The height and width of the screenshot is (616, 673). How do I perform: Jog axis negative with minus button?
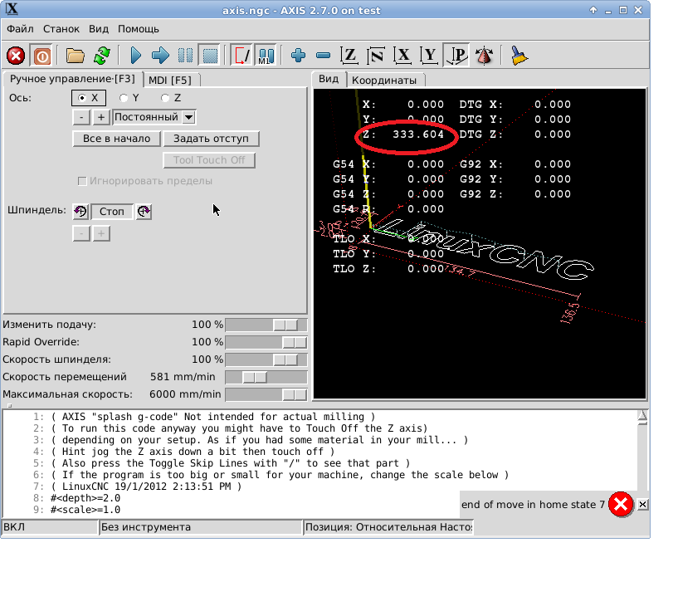[81, 117]
